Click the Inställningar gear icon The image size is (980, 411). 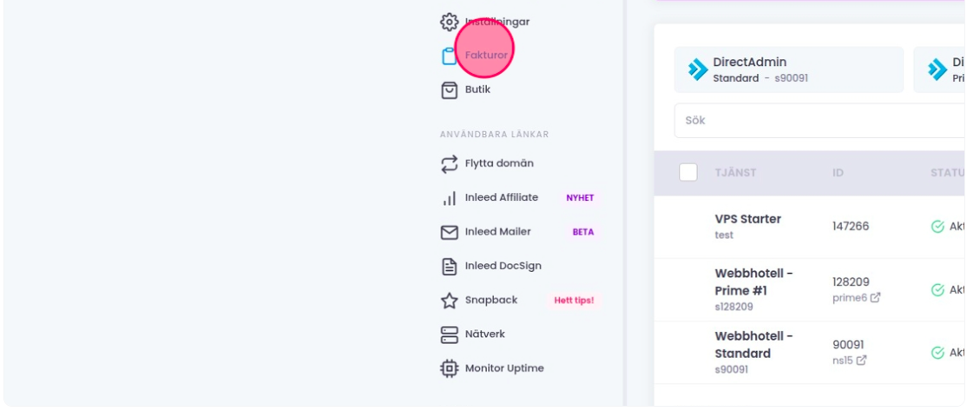tap(449, 22)
